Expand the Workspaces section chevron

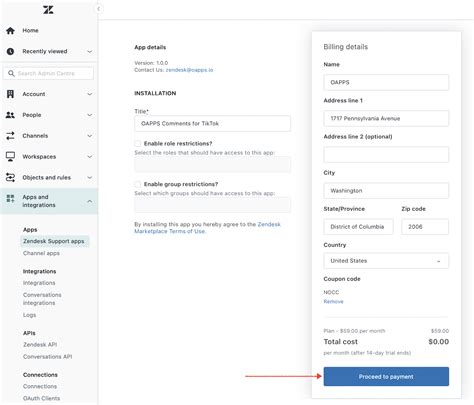tap(90, 157)
